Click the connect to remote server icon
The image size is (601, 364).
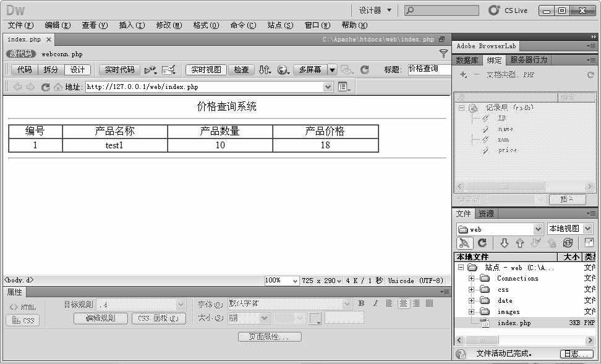pos(464,242)
